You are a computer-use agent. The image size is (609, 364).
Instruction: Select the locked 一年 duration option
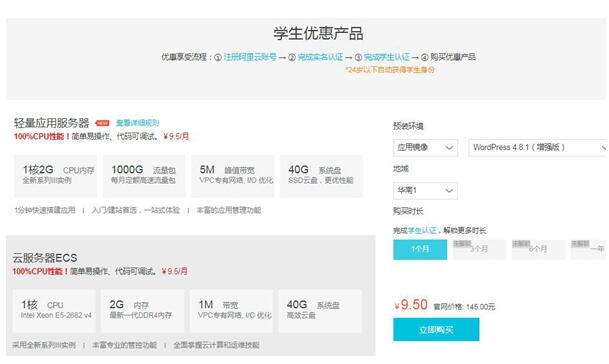pos(588,249)
